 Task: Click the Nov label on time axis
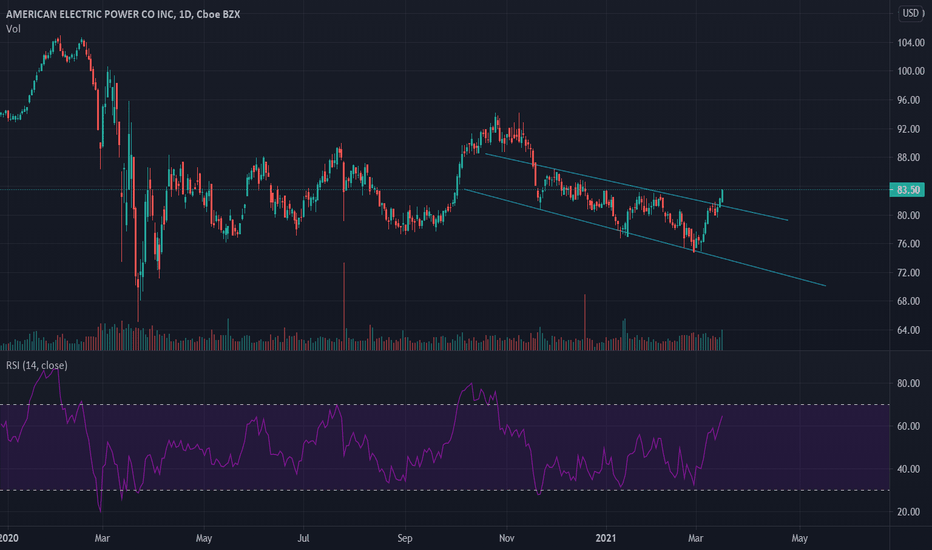(x=506, y=538)
